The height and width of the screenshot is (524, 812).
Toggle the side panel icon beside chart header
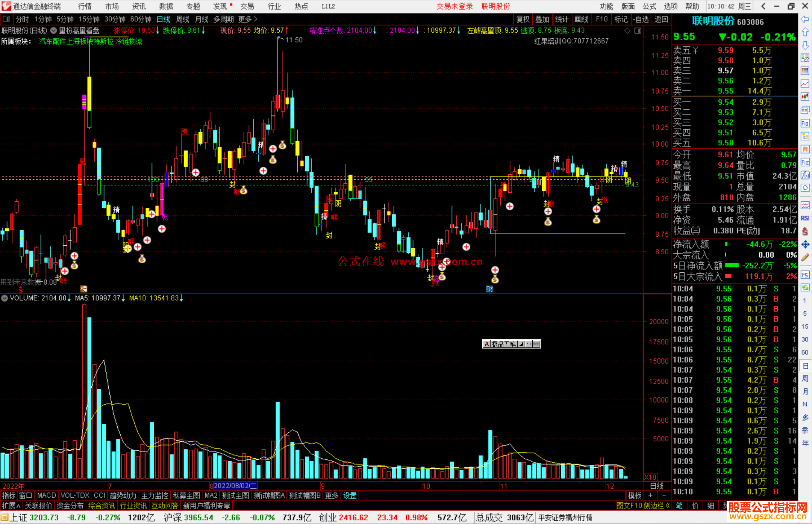point(638,31)
